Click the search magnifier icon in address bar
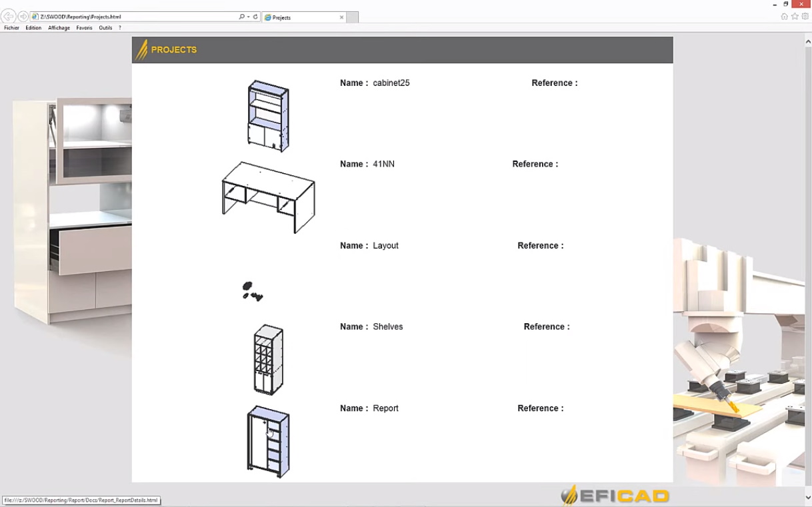The image size is (812, 507). coord(241,17)
